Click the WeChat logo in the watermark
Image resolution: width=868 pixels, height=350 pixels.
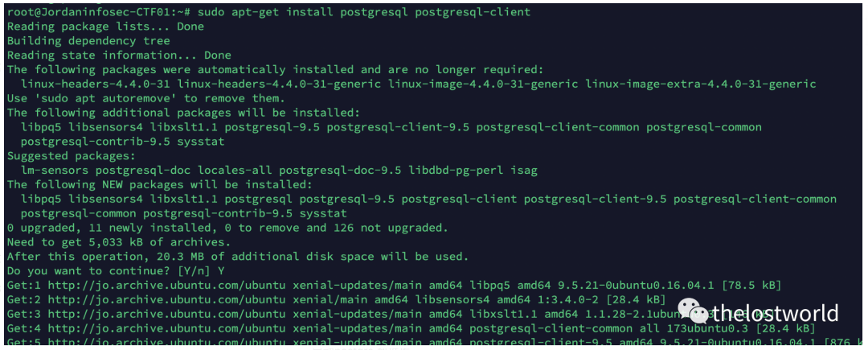pyautogui.click(x=693, y=312)
